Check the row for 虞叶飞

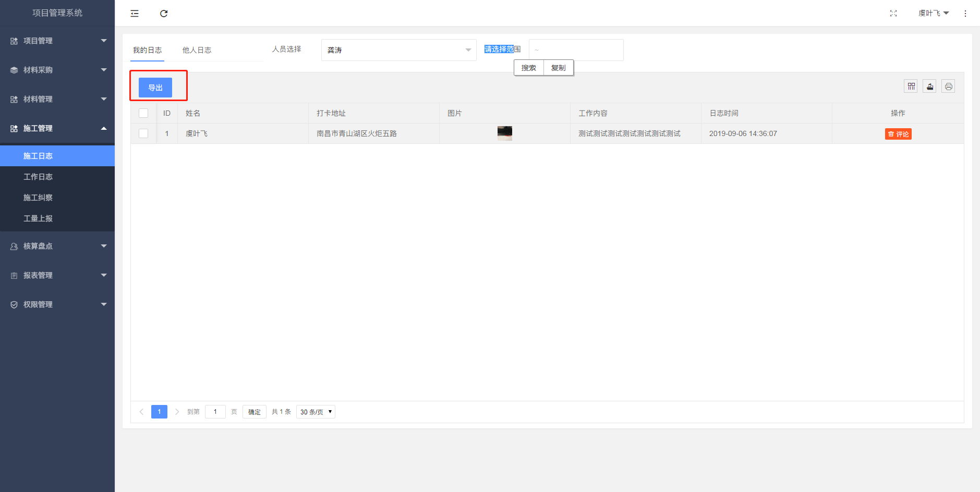tap(143, 133)
